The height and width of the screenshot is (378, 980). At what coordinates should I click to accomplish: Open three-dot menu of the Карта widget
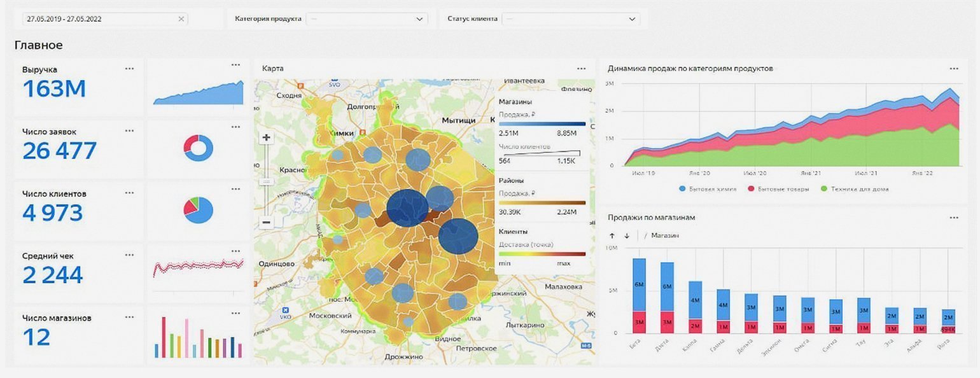pyautogui.click(x=581, y=69)
